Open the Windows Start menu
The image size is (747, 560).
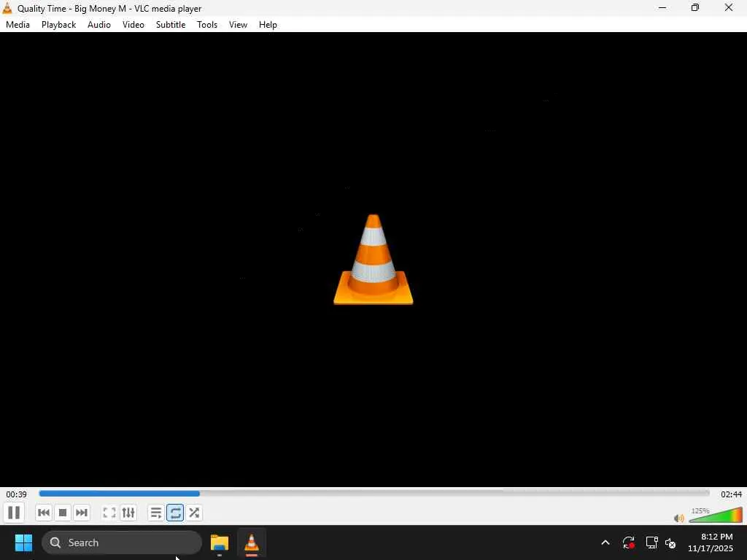23,542
